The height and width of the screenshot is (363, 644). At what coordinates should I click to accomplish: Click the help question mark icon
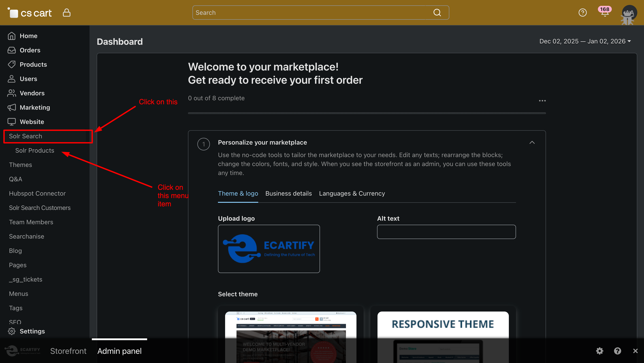[583, 13]
